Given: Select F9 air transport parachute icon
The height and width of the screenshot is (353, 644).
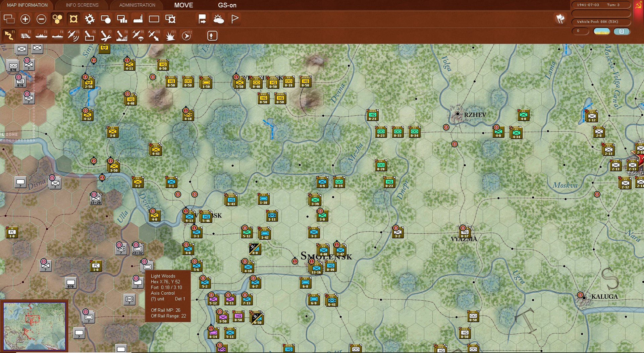Looking at the screenshot, I should point(138,35).
